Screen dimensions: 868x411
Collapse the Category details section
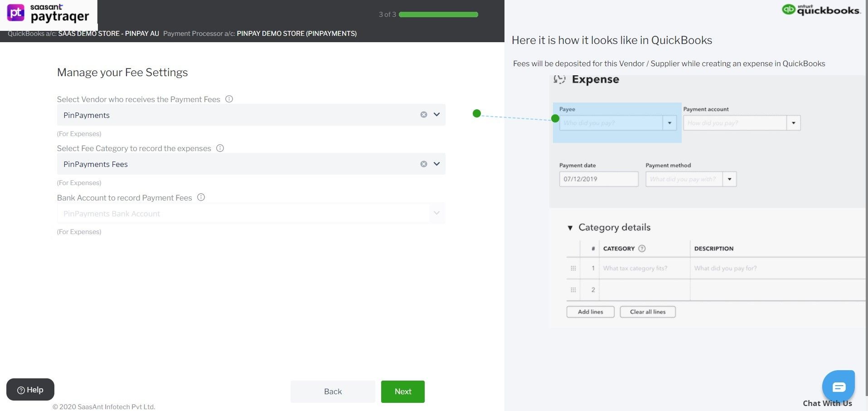[x=570, y=228]
